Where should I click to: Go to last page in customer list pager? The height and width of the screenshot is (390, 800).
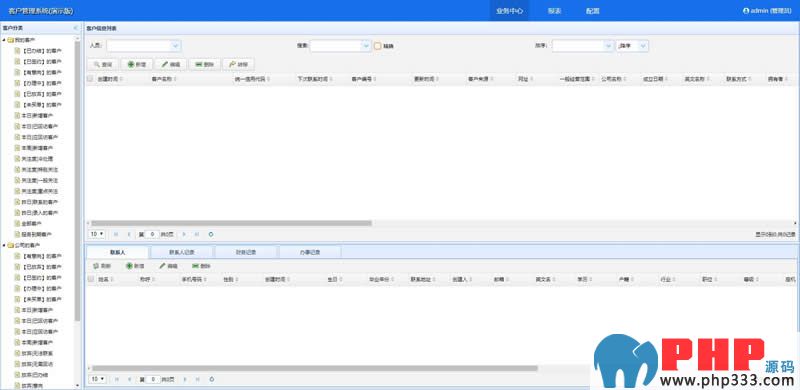coord(197,234)
